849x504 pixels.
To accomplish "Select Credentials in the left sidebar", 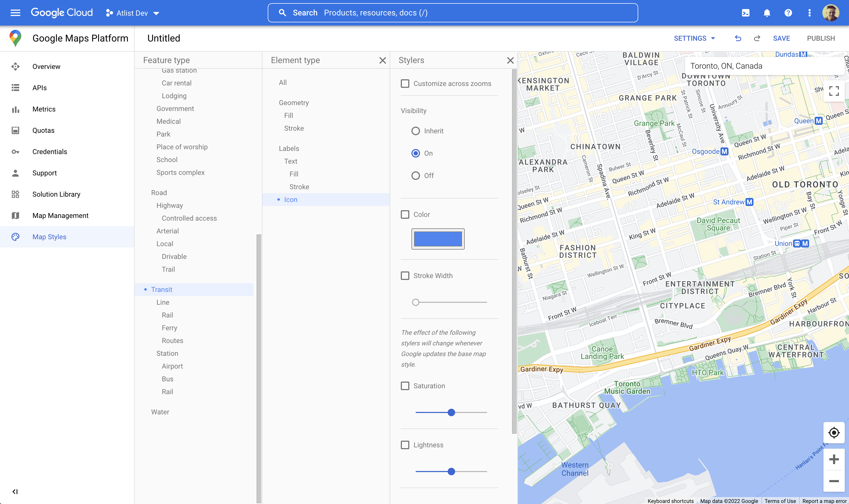I will coord(50,151).
